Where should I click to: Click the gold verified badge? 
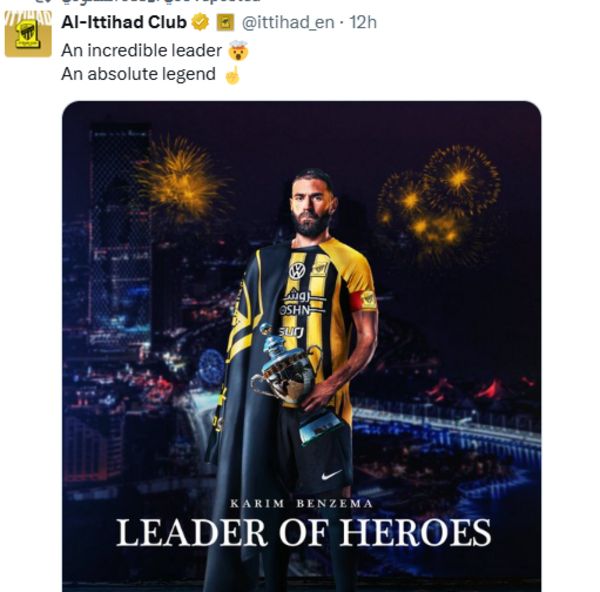(201, 22)
